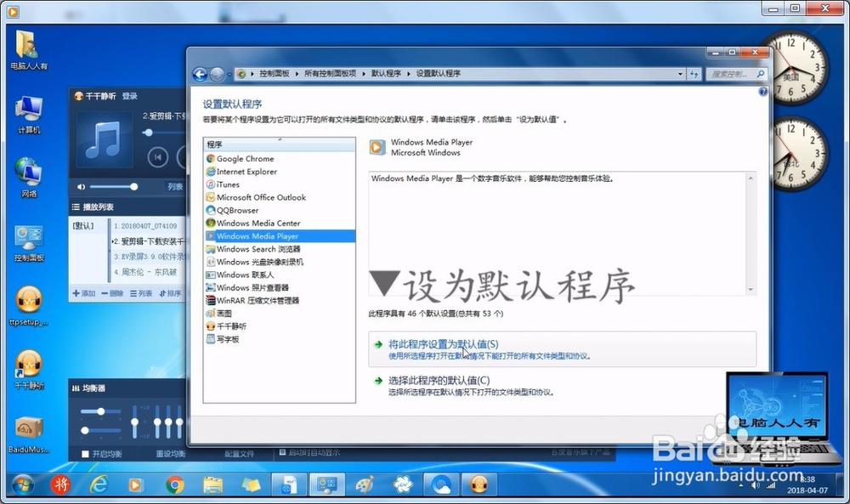Open address bar history dropdown arrow
The image size is (850, 504).
[680, 74]
